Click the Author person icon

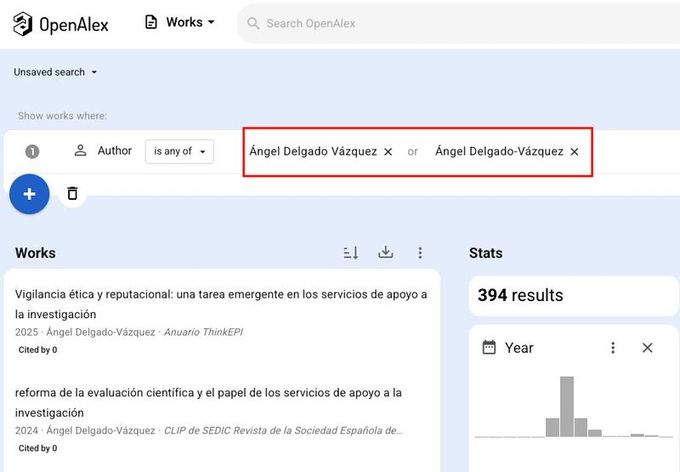click(x=80, y=151)
